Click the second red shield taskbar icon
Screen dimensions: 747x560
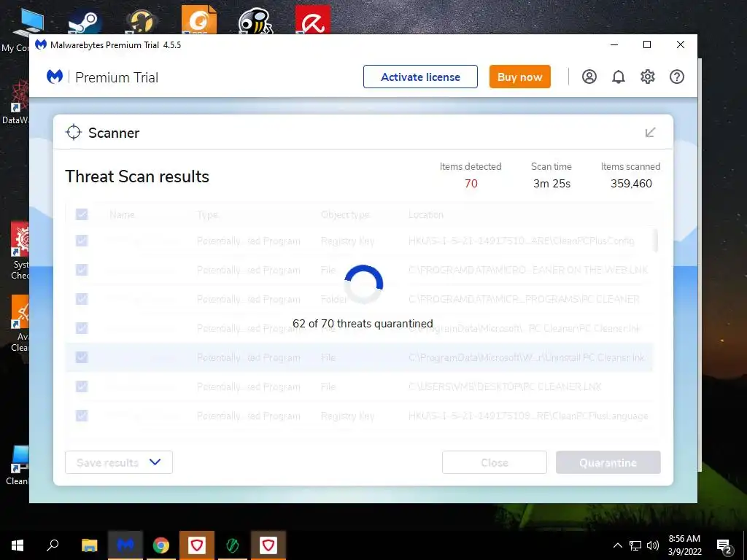coord(268,545)
